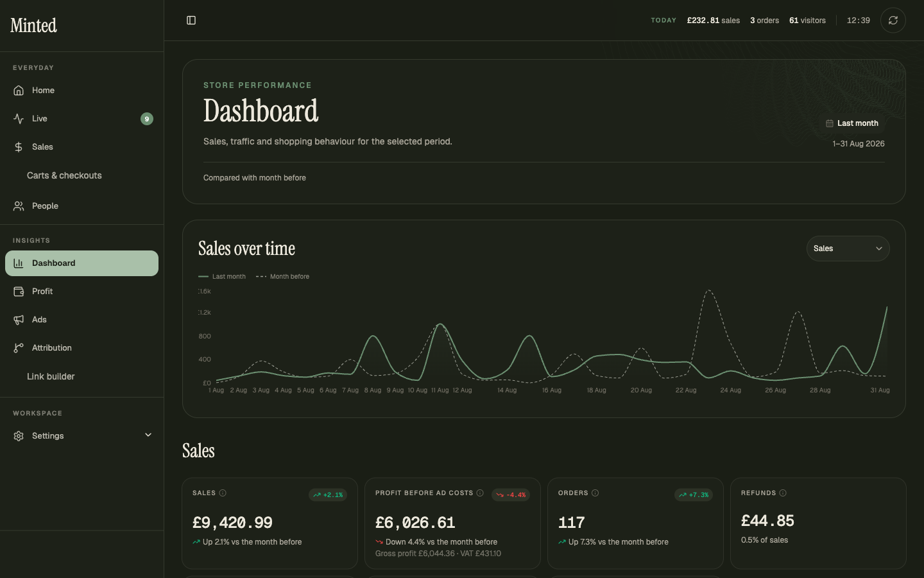
Task: Open the Profit page label
Action: [x=42, y=292]
